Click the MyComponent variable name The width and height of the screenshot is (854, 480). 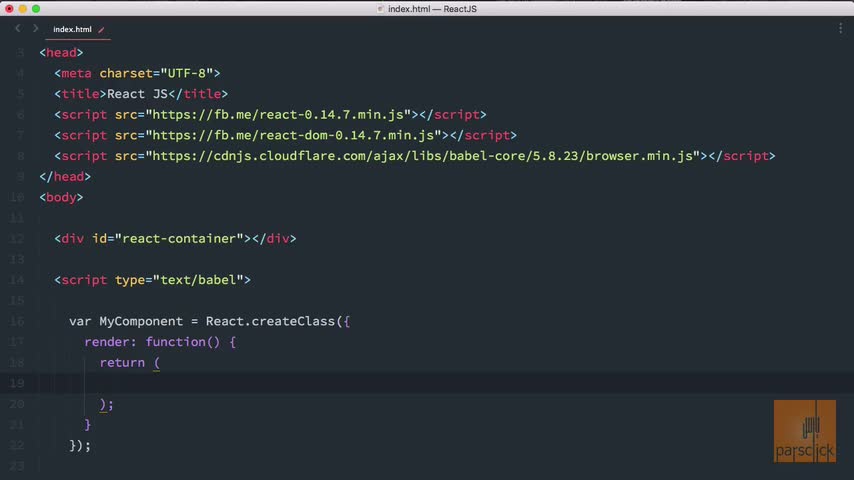tap(141, 321)
